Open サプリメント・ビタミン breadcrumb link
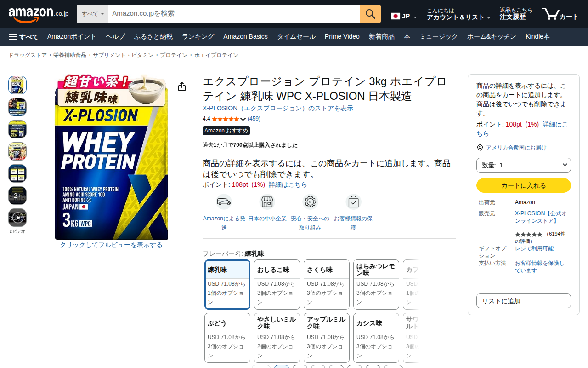 click(x=123, y=55)
